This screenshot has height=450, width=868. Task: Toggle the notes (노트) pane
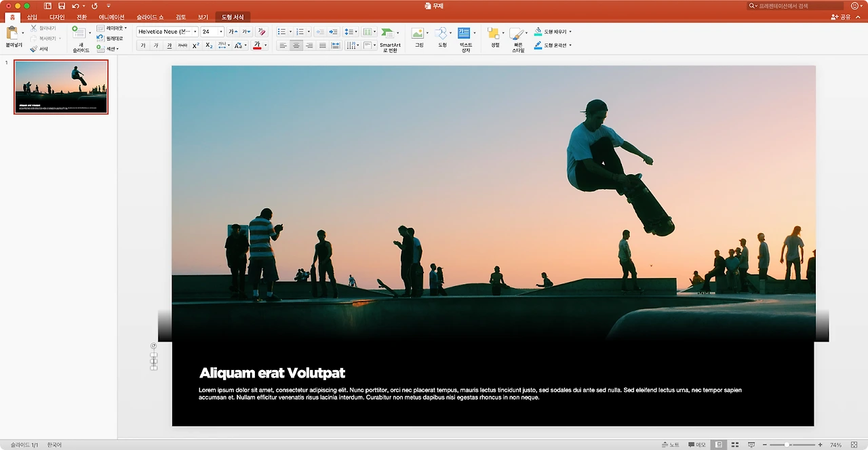[x=670, y=445]
